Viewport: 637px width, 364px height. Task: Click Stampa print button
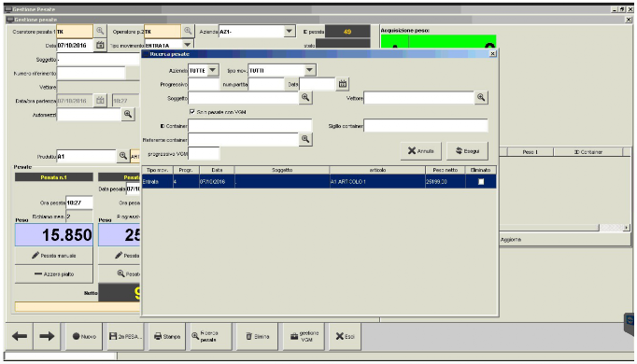[x=167, y=336]
